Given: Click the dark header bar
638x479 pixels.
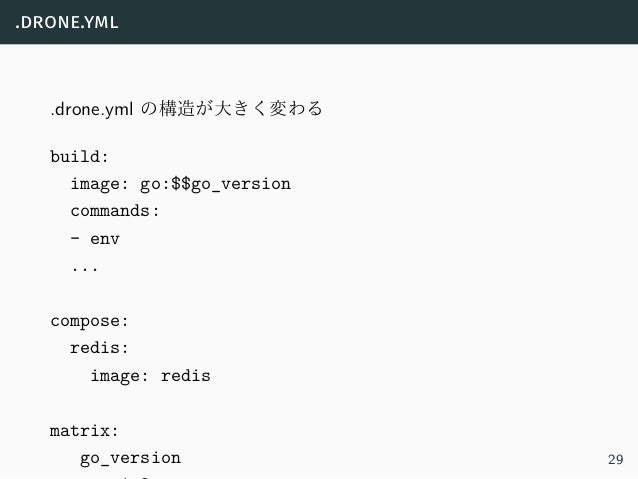Looking at the screenshot, I should click(319, 22).
